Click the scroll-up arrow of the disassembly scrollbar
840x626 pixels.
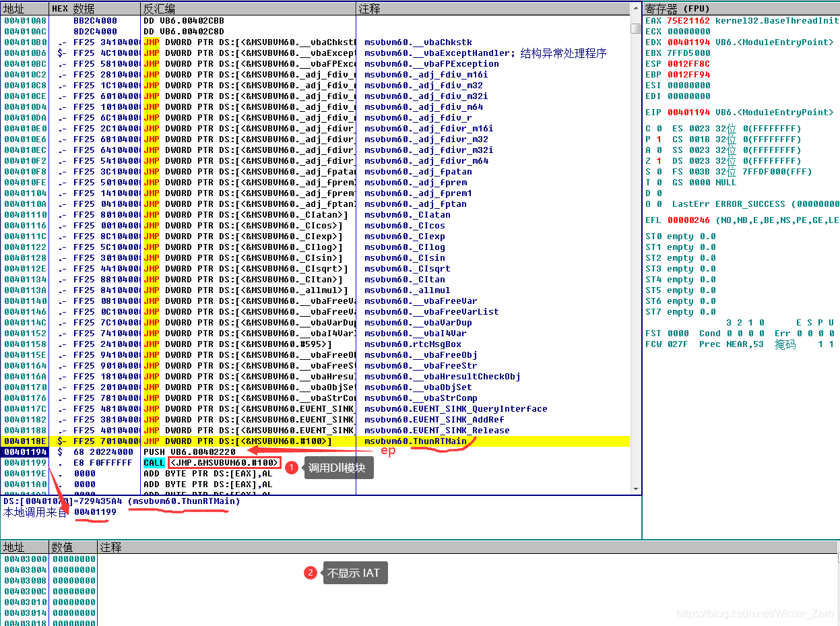(x=636, y=9)
